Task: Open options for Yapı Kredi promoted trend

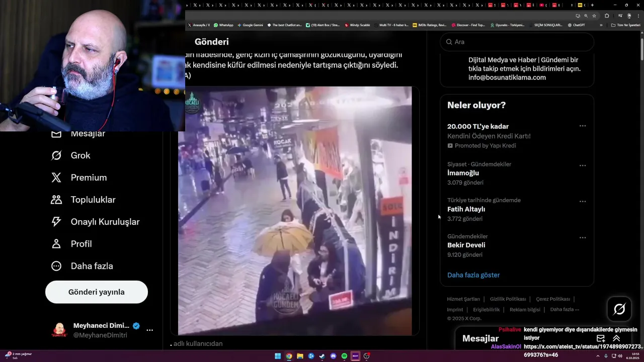Action: click(583, 126)
